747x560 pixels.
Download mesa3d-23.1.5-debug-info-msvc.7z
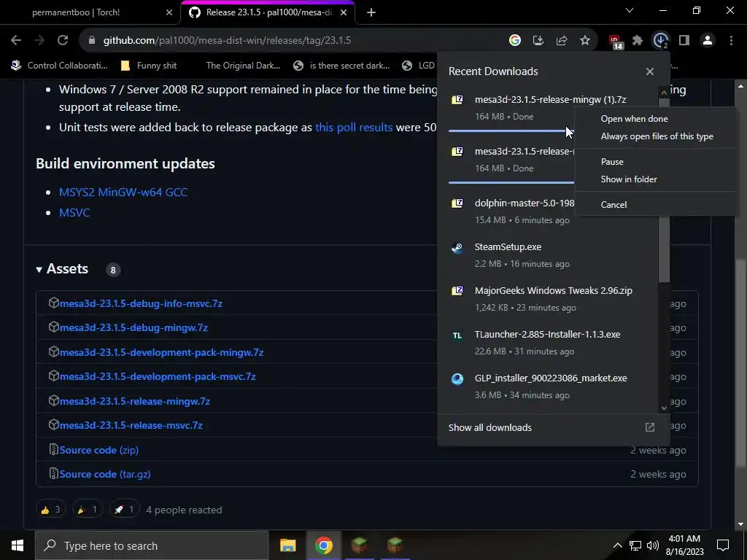pyautogui.click(x=141, y=303)
